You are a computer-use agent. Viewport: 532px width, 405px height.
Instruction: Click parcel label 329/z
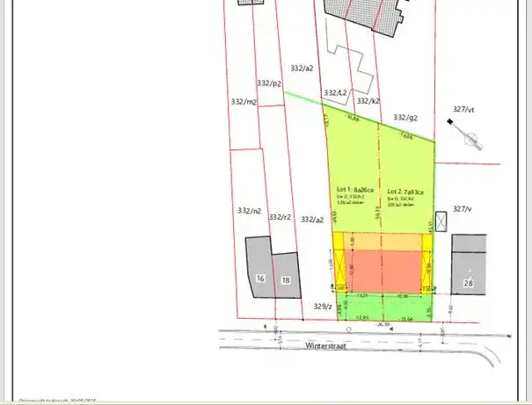(x=323, y=307)
